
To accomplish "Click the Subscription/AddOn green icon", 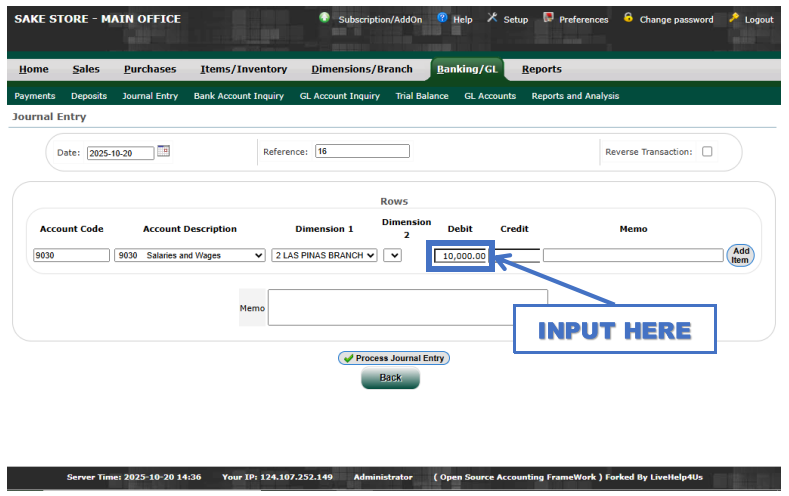I will click(x=325, y=19).
